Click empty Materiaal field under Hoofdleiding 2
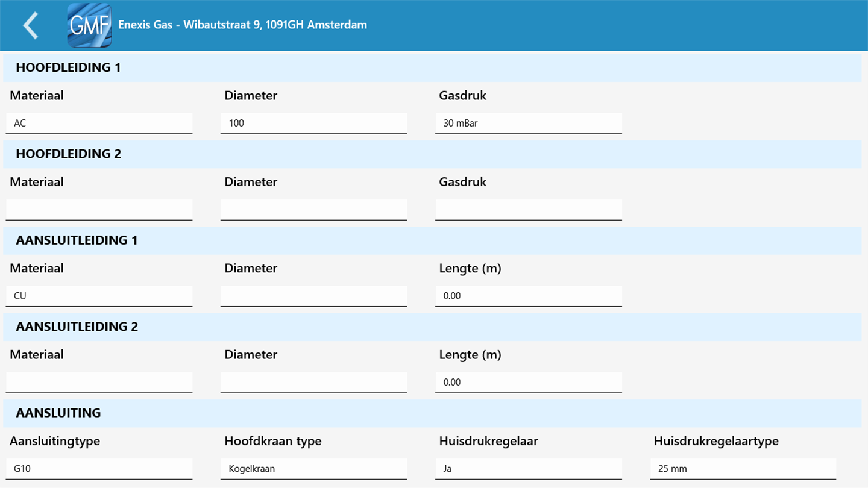Viewport: 868px width, 488px height. click(99, 210)
